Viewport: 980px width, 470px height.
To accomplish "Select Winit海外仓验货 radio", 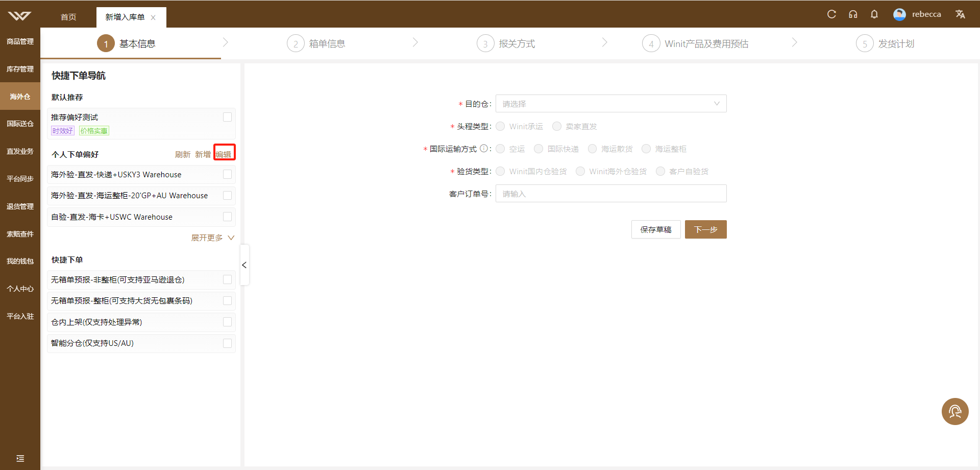I will [x=580, y=171].
